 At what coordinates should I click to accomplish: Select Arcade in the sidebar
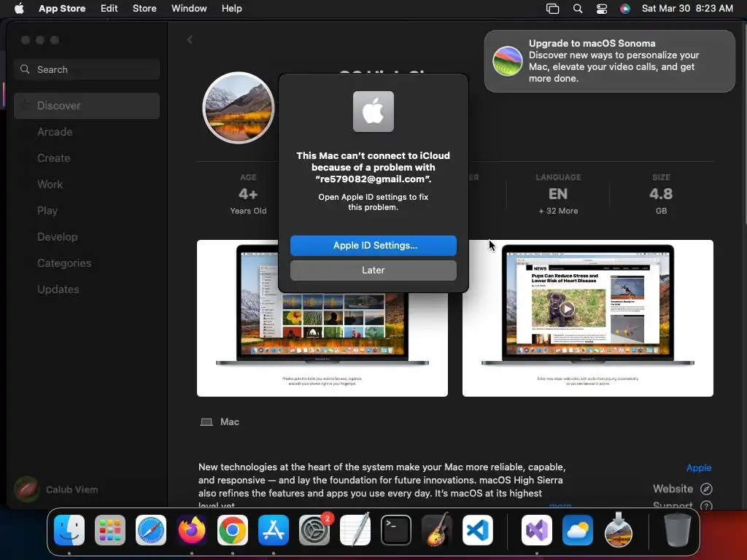(87, 132)
